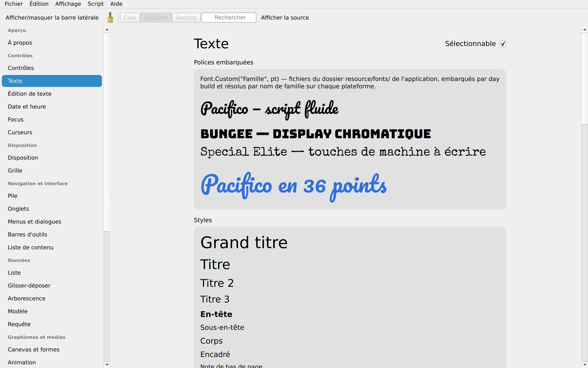Click the paintbrush theme icon
Image resolution: width=588 pixels, height=368 pixels.
[x=110, y=17]
